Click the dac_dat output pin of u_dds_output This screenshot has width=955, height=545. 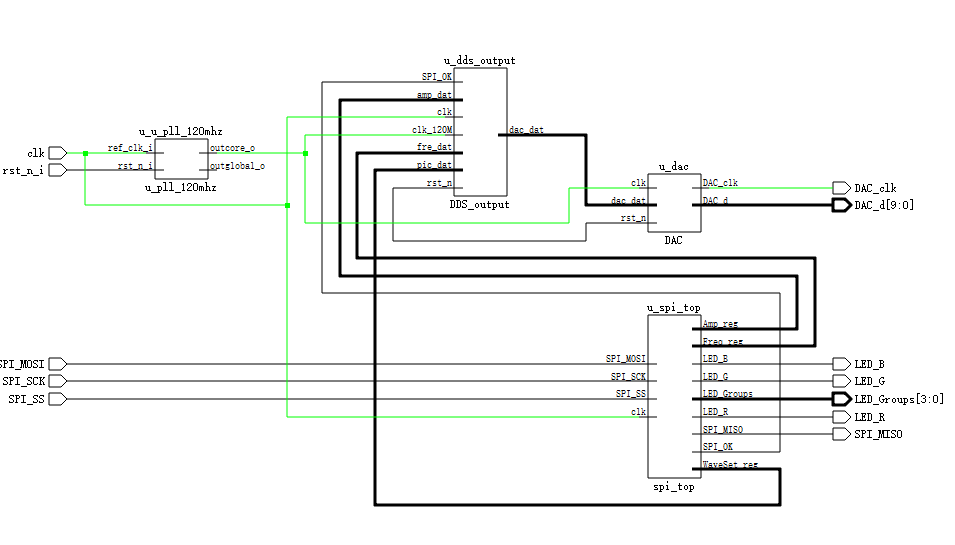[x=526, y=130]
